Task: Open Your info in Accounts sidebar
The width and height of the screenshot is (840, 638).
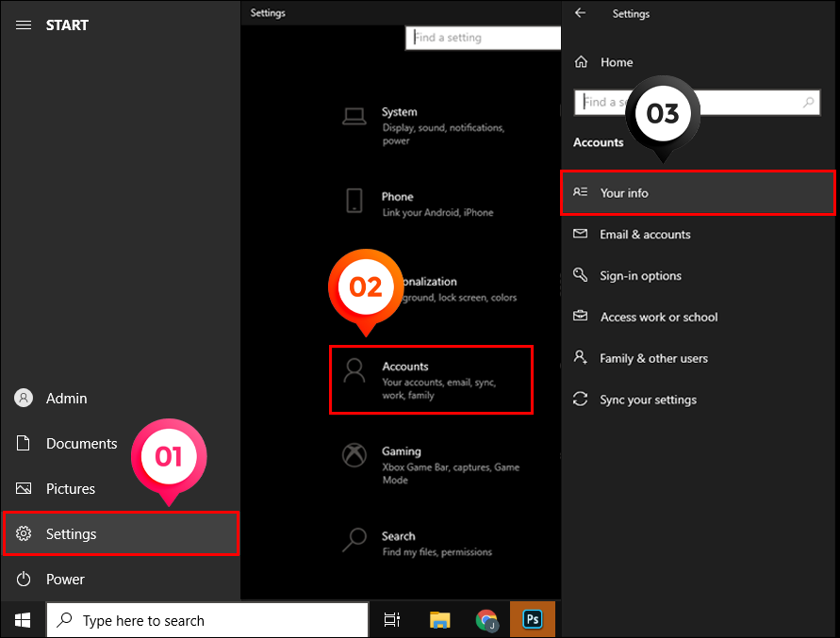Action: 698,193
